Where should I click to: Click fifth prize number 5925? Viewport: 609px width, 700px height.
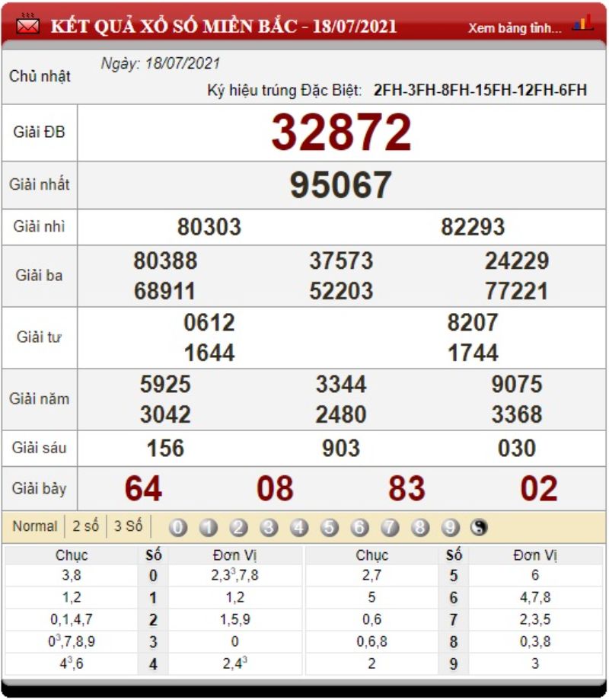pos(165,384)
